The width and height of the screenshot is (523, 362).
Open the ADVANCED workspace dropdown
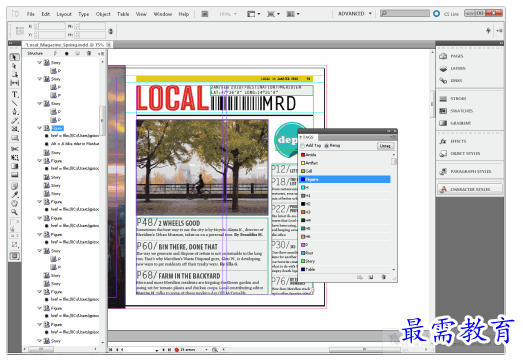[x=355, y=14]
